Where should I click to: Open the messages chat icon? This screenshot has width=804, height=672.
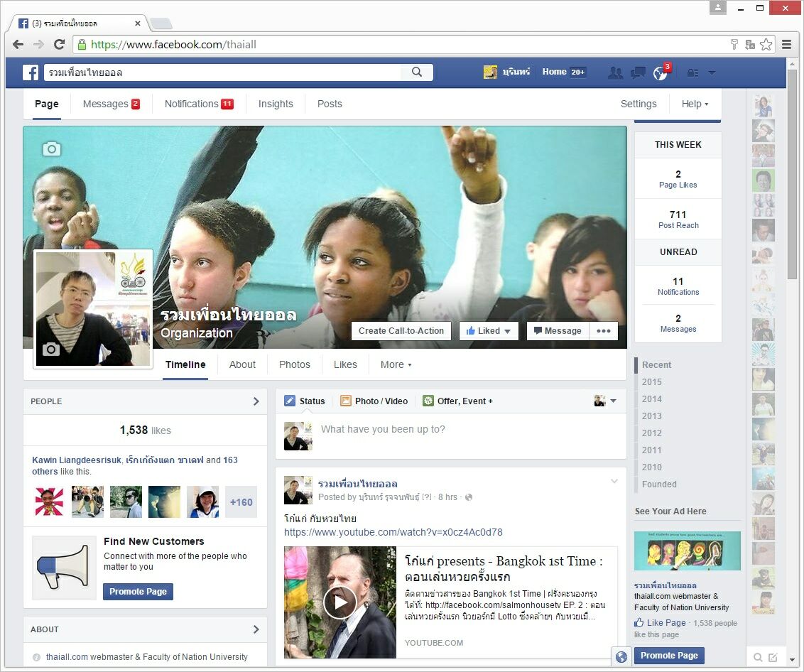point(638,72)
